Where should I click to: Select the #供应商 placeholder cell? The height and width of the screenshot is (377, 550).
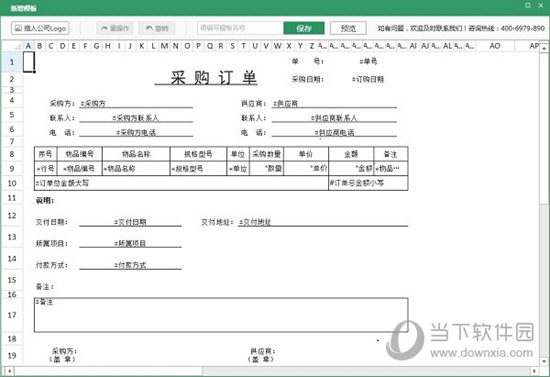334,103
